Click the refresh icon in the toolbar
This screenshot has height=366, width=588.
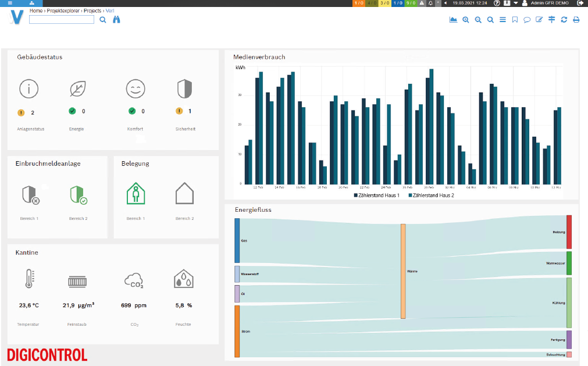coord(564,20)
